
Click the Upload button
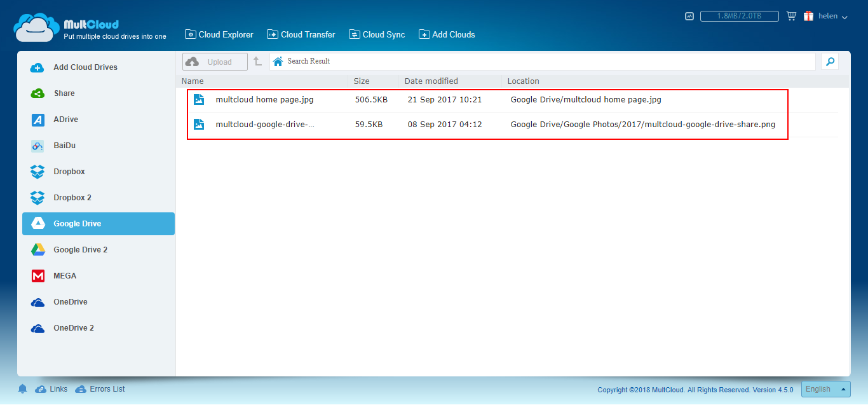point(215,62)
